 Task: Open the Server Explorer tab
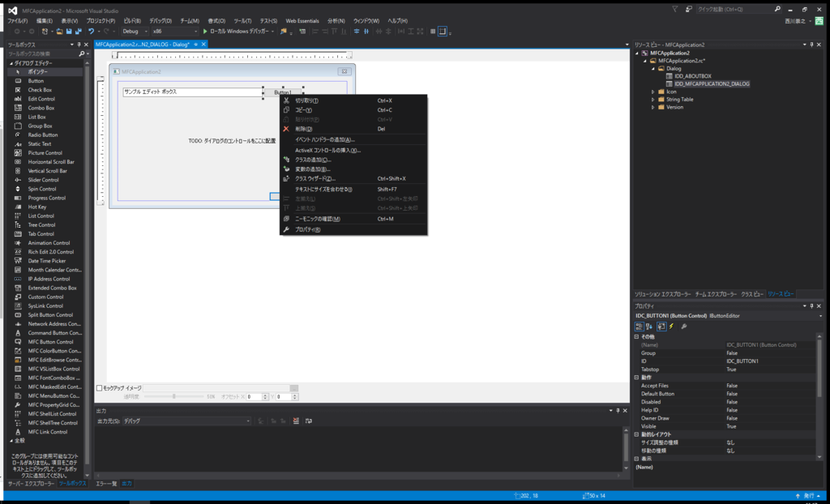tap(31, 484)
